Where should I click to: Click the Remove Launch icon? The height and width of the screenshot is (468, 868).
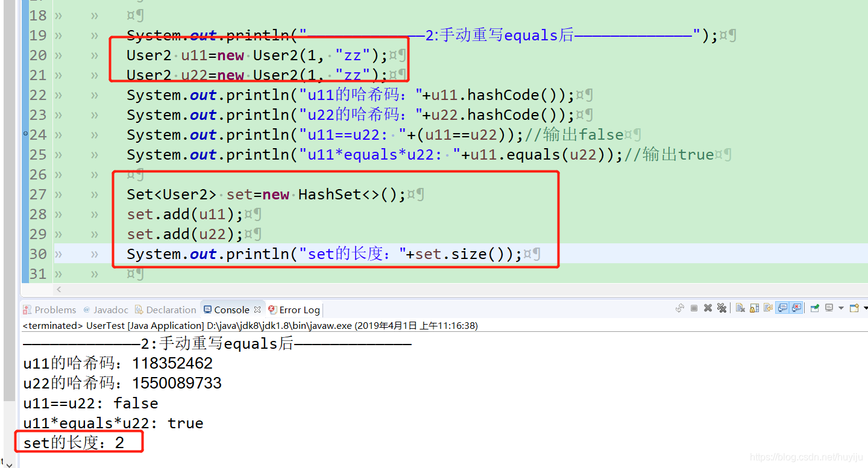pos(708,308)
